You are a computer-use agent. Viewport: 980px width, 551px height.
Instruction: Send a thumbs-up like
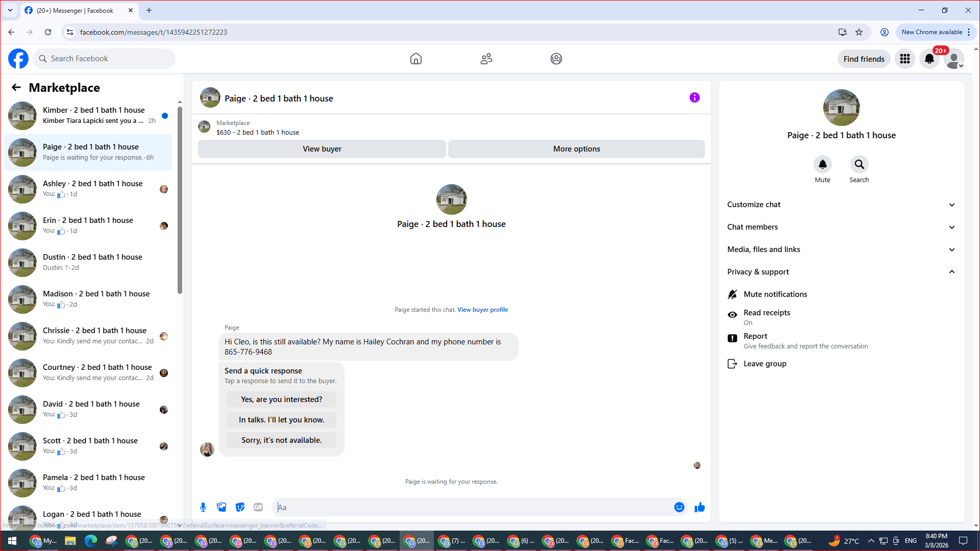699,507
